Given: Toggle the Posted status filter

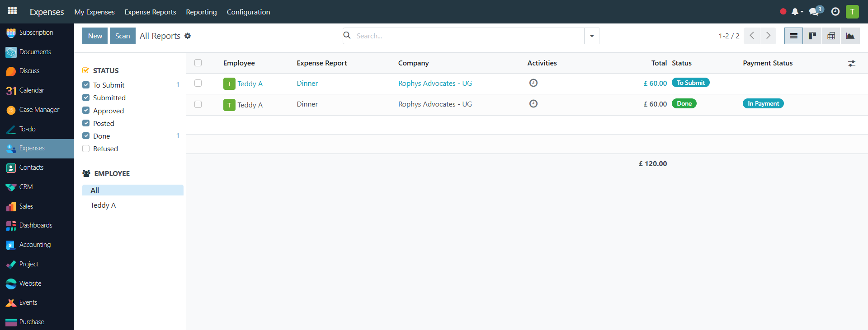Looking at the screenshot, I should point(86,123).
